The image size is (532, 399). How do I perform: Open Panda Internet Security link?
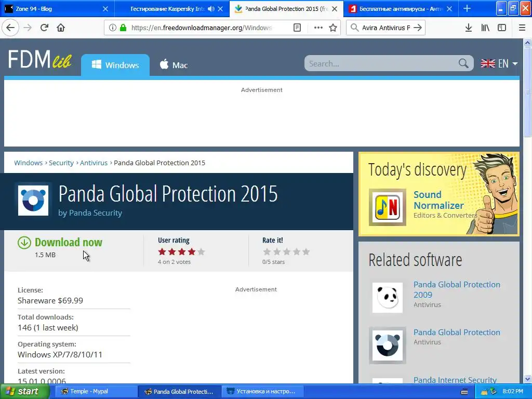(x=455, y=380)
